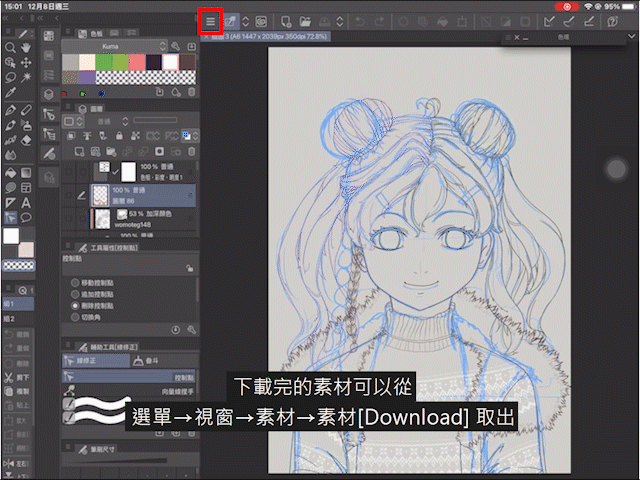Open the Kuma color set dropdown
This screenshot has width=640, height=480.
(x=114, y=47)
